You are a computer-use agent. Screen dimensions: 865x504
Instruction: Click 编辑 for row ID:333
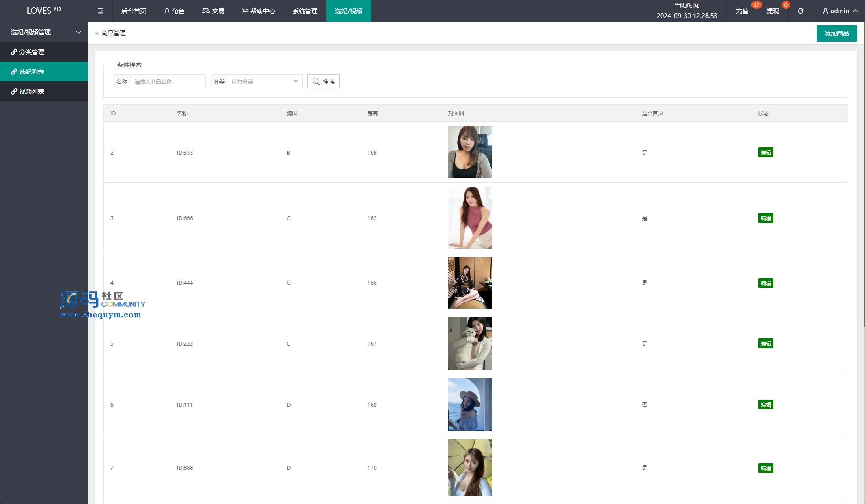pos(766,152)
